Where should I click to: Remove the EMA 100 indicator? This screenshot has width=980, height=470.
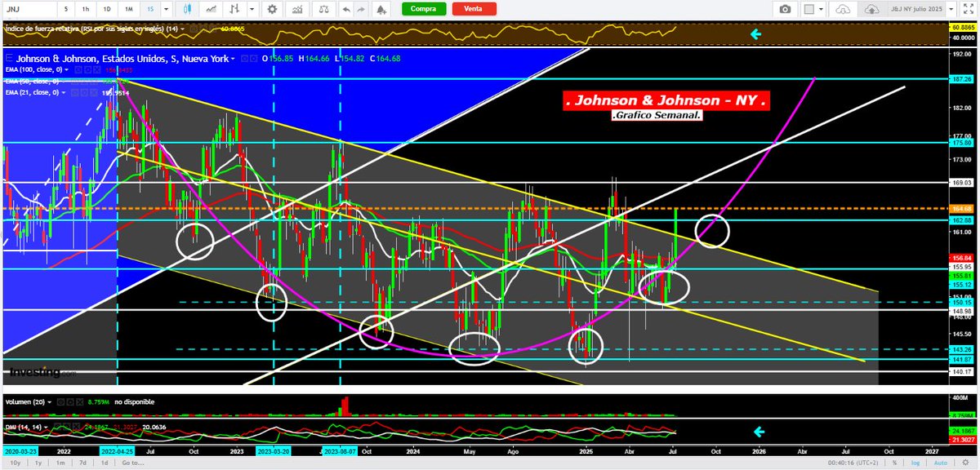click(96, 69)
